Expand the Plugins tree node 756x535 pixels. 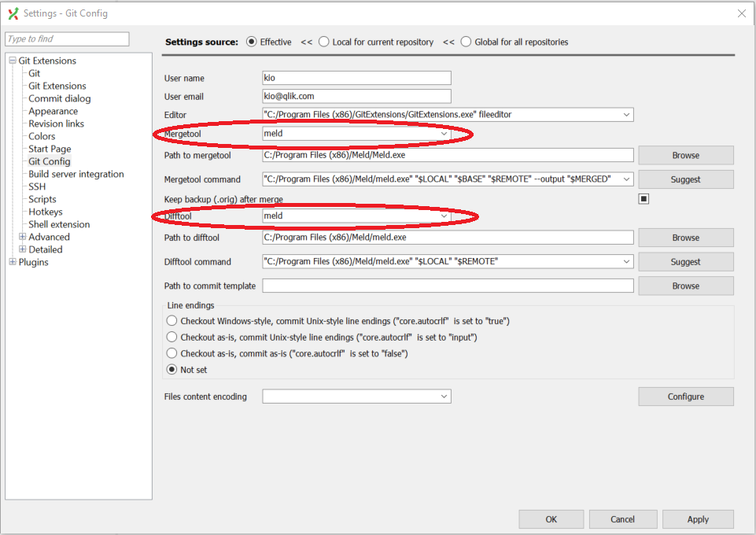[13, 262]
